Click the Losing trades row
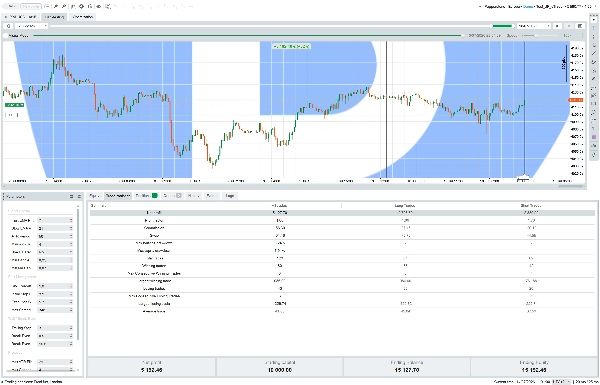Image resolution: width=600 pixels, height=385 pixels. [x=342, y=289]
